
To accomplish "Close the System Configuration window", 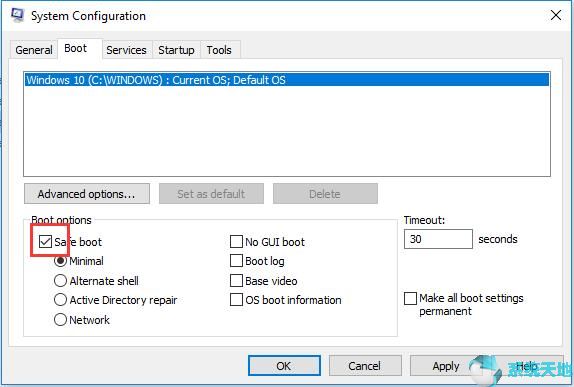I will point(556,15).
